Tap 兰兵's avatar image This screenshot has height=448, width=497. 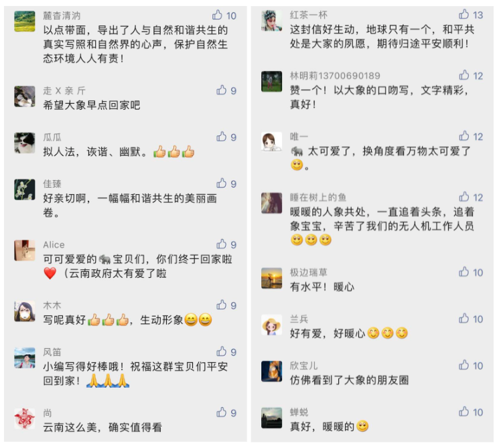point(271,325)
